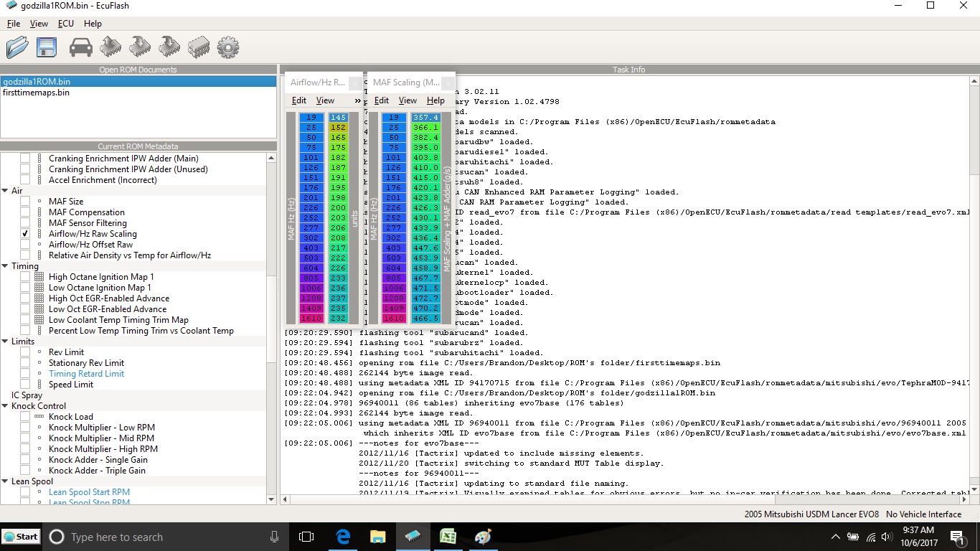Open Excel from the taskbar

click(448, 537)
